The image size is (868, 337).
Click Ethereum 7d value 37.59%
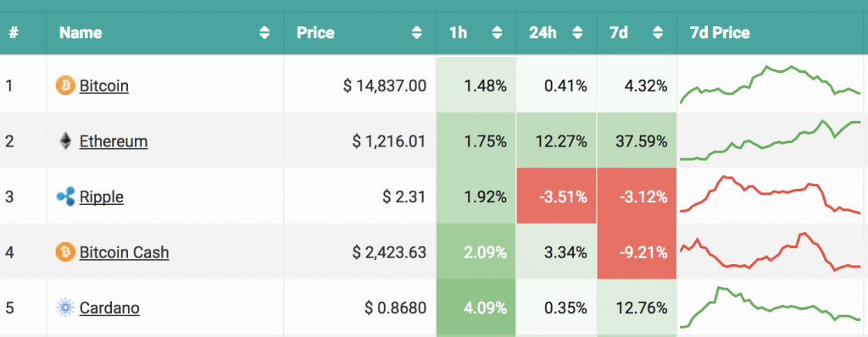pos(642,141)
